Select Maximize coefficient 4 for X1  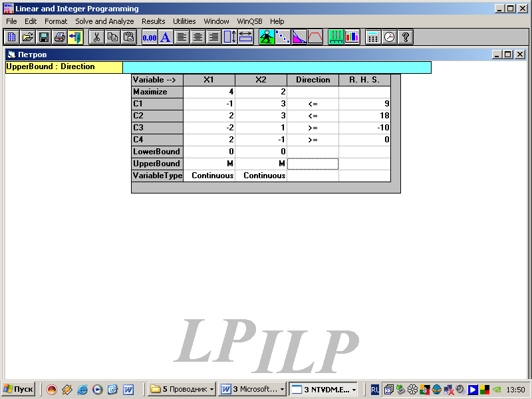(209, 92)
